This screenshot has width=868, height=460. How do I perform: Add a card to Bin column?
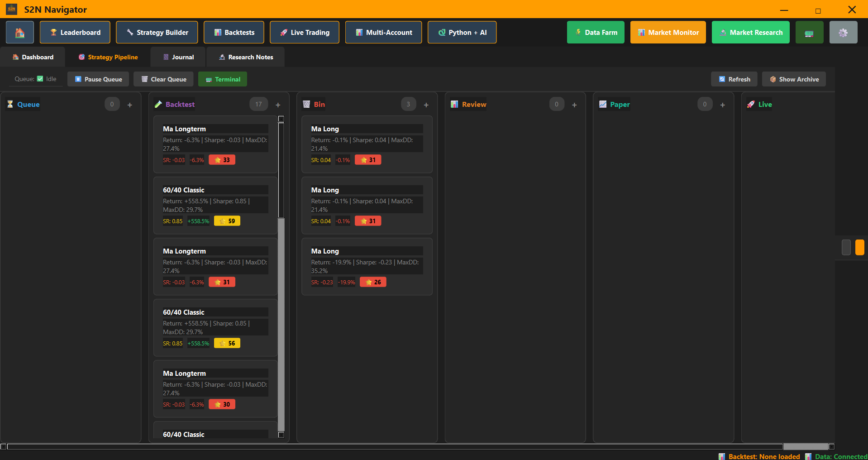pos(426,105)
